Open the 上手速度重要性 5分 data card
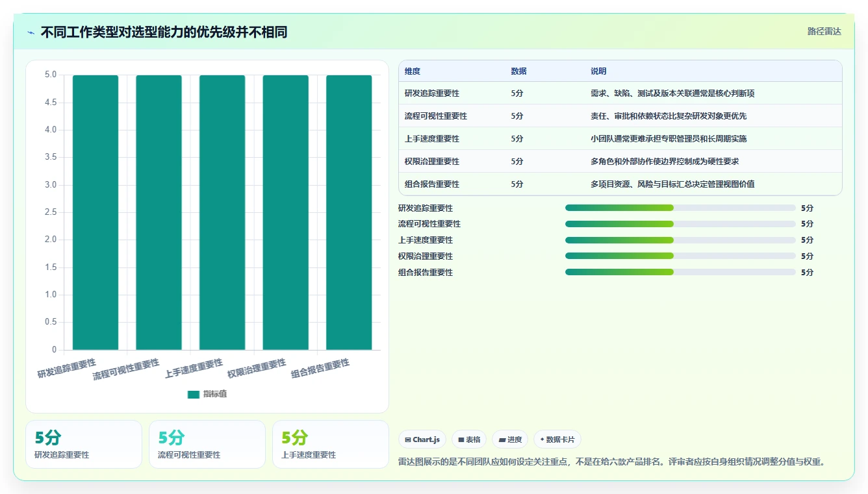Screen dimensions: 868x494 331,445
